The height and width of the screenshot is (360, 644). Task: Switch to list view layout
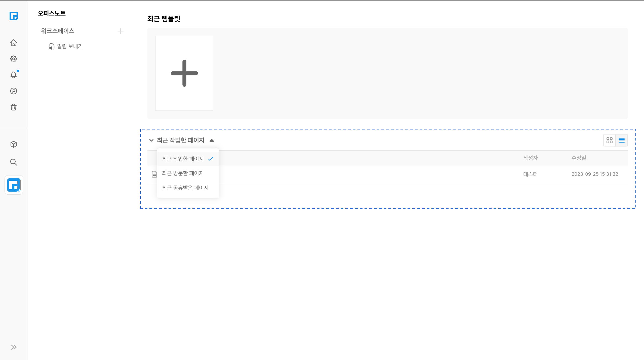click(x=621, y=140)
